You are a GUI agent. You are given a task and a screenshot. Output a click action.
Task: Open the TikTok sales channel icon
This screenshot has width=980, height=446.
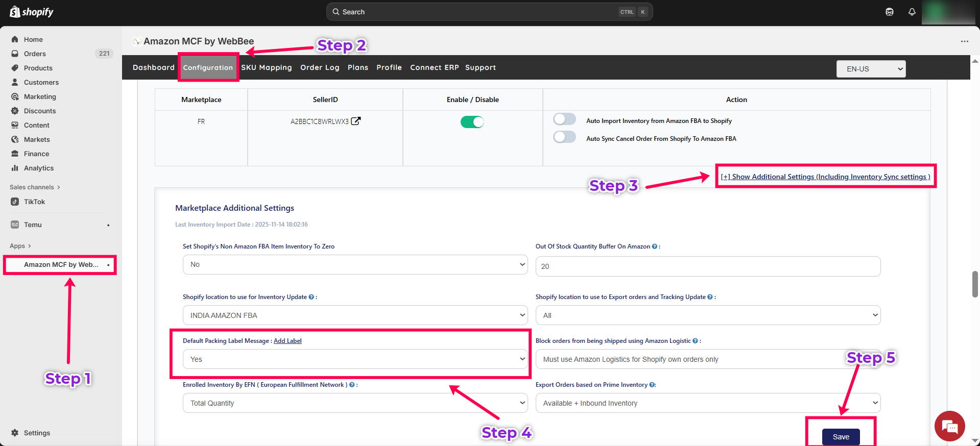pos(15,202)
